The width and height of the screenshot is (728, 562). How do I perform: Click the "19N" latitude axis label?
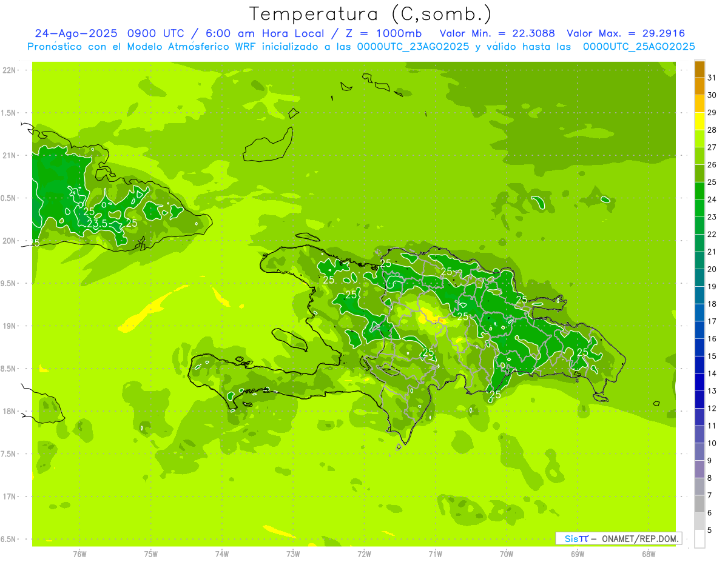coord(8,326)
